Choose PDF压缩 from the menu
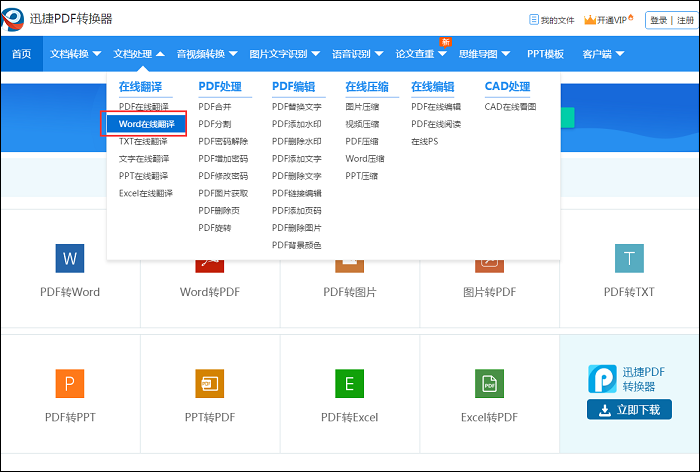The image size is (700, 472). coord(362,141)
